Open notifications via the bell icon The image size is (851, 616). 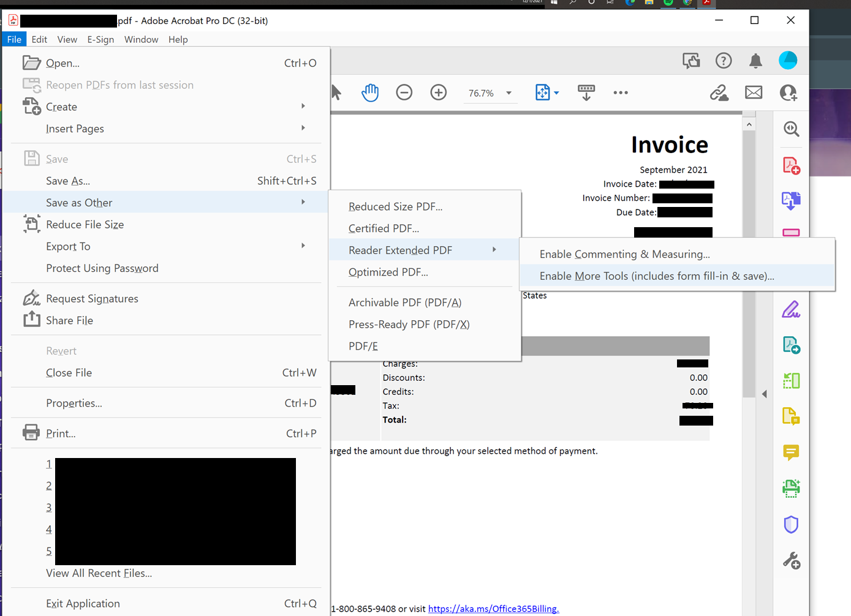coord(755,60)
